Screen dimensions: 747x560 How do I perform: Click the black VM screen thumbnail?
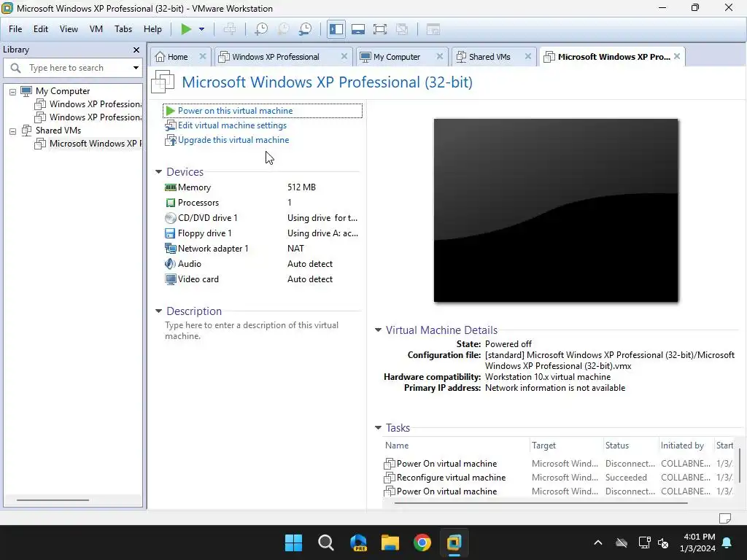[555, 211]
